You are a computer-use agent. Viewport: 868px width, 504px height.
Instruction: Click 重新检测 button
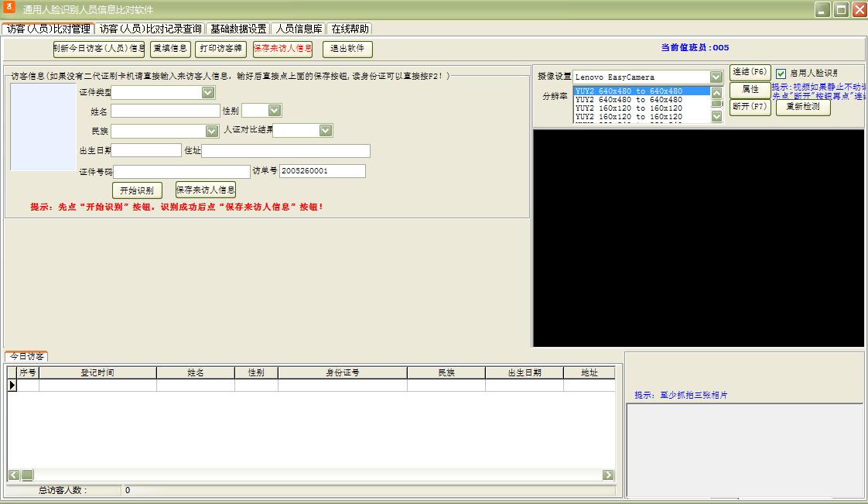pyautogui.click(x=803, y=107)
